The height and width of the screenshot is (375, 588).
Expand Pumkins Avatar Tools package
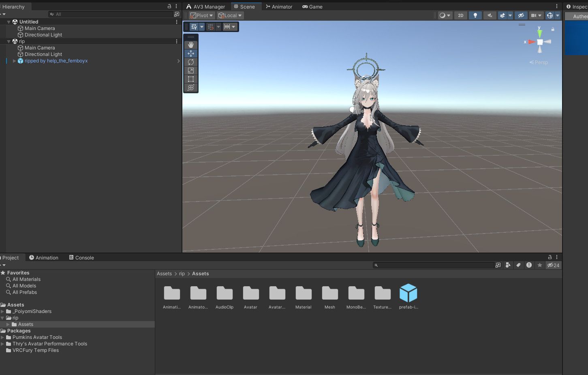click(x=2, y=337)
